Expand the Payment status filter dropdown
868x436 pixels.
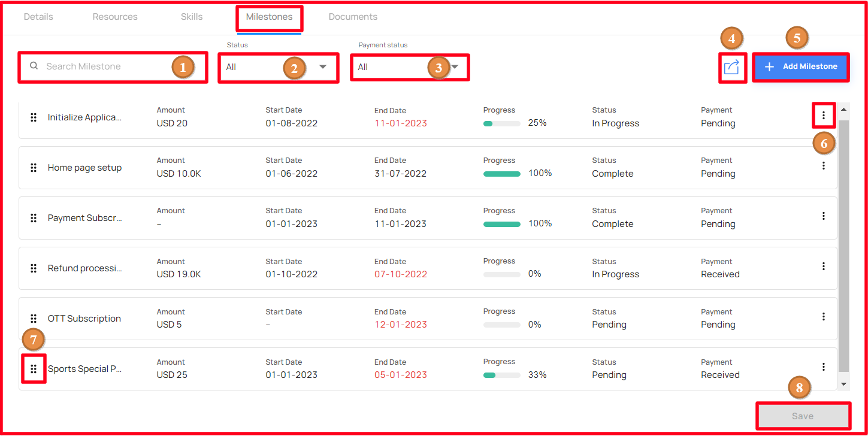[x=410, y=67]
